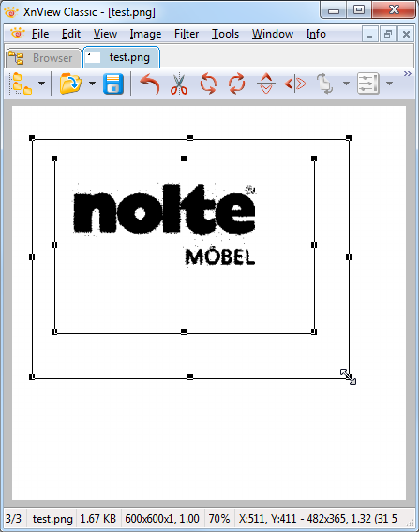Open the Window menu
Viewport: 419px width, 532px height.
(x=273, y=34)
